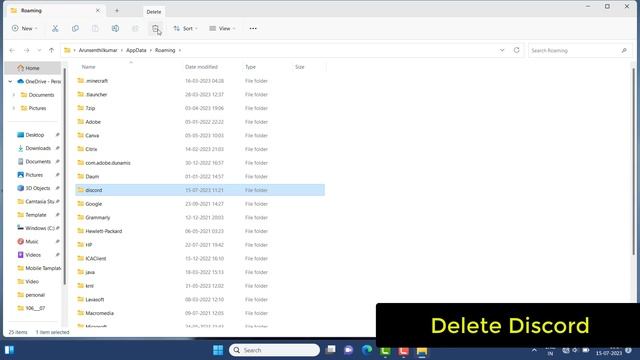Click the file list vertical scrollbar
The height and width of the screenshot is (360, 640).
tap(633, 161)
